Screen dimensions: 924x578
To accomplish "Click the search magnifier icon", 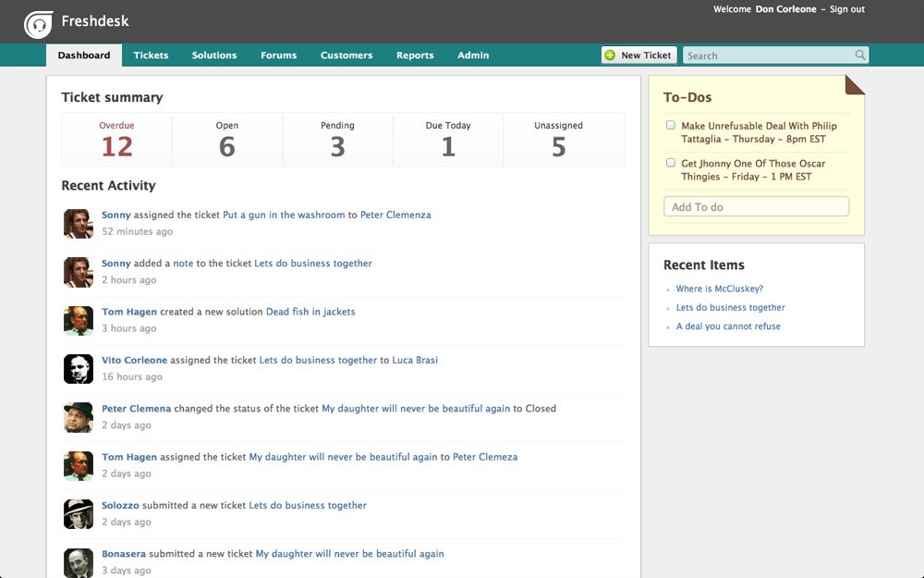I will pos(860,55).
